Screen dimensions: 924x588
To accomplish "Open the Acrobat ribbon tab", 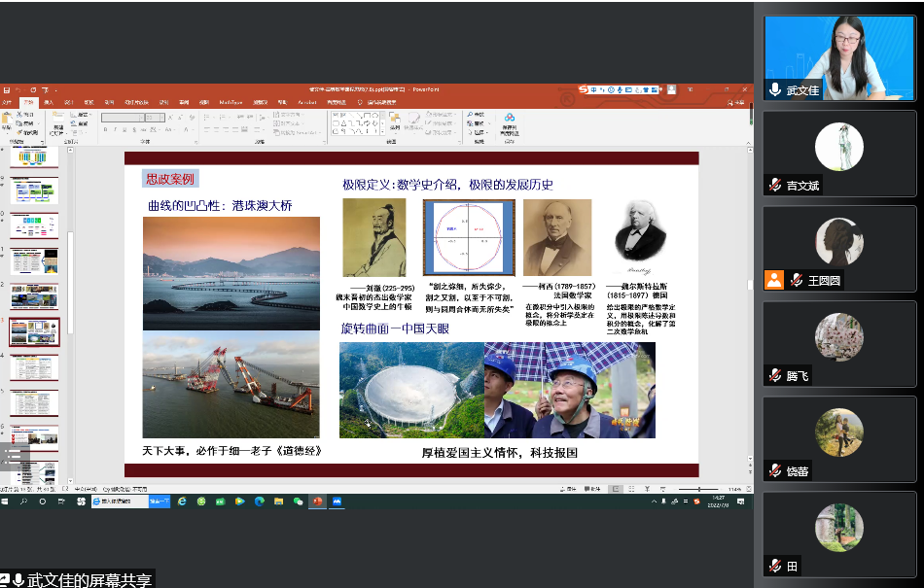I will [306, 101].
